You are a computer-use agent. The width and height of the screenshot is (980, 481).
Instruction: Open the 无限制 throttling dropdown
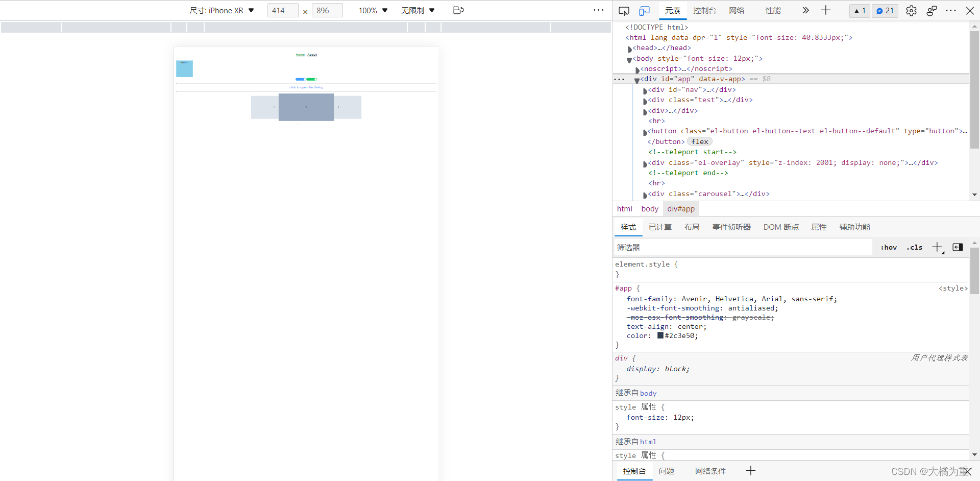[418, 10]
